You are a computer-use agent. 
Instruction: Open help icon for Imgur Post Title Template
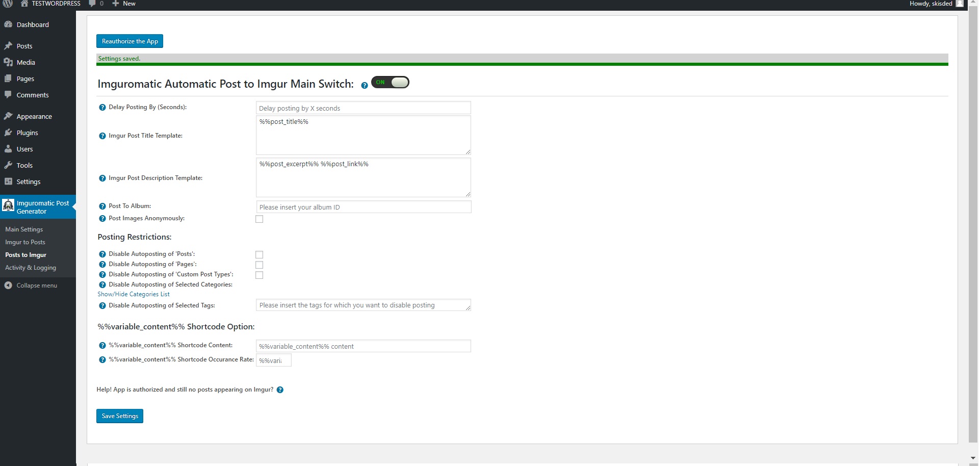(102, 136)
